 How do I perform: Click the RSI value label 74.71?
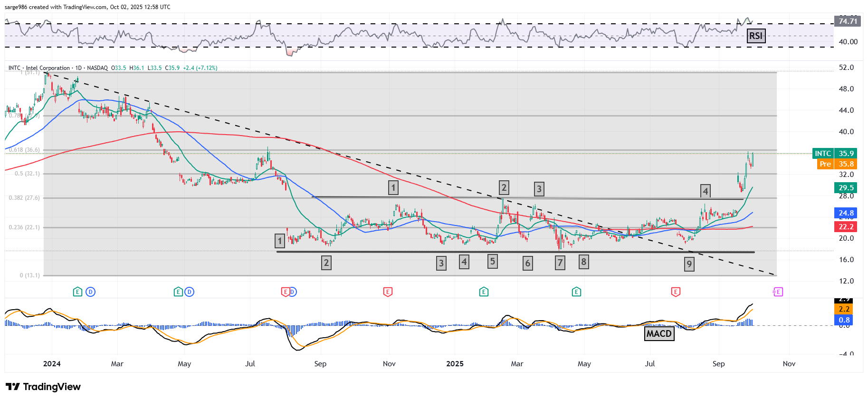(x=848, y=21)
